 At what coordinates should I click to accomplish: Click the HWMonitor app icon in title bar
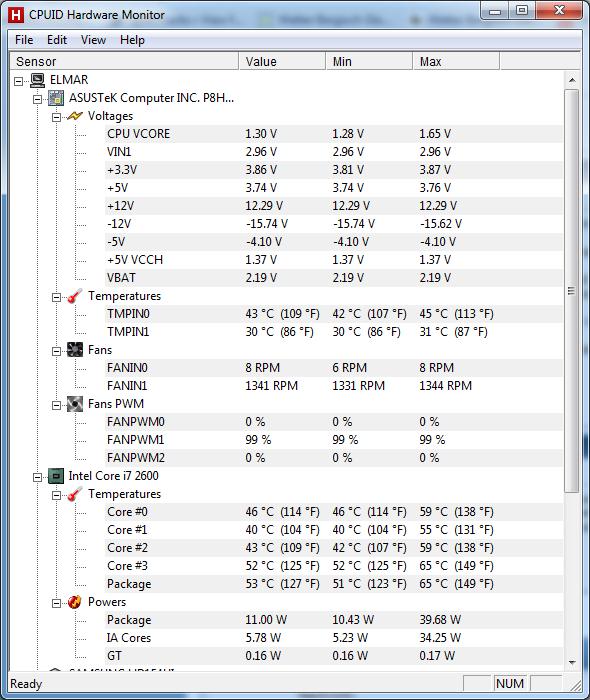click(x=16, y=15)
